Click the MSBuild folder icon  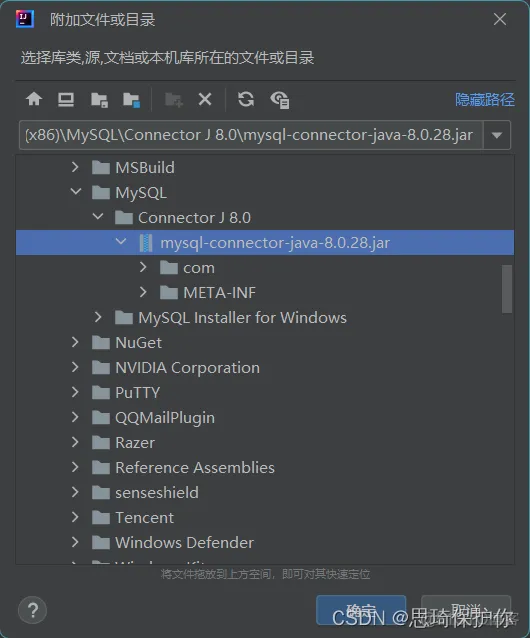tap(101, 167)
